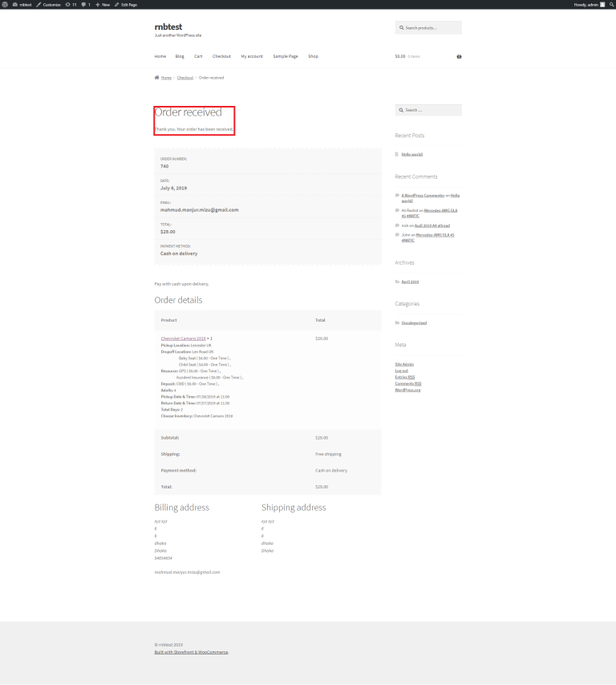Open the Blog menu item

tap(180, 56)
